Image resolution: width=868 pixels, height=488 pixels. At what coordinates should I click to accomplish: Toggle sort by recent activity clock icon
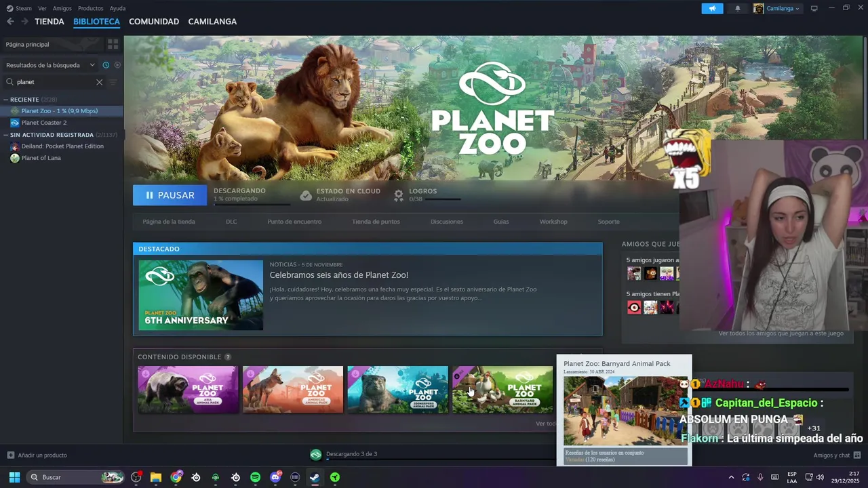106,65
